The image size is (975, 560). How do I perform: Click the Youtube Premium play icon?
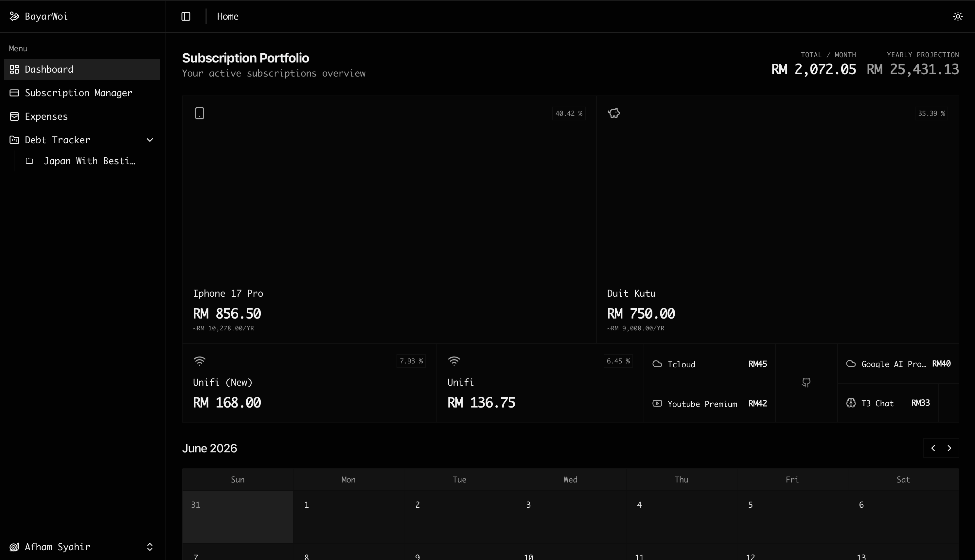click(657, 403)
